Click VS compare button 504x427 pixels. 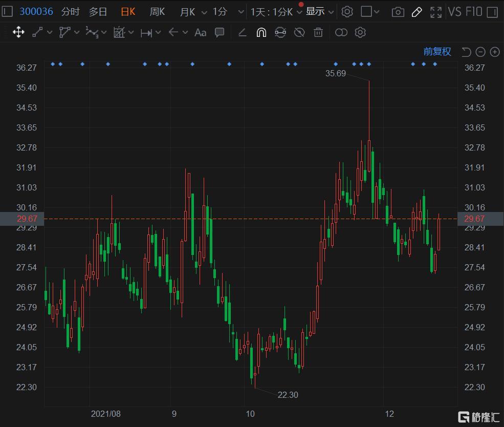[455, 12]
